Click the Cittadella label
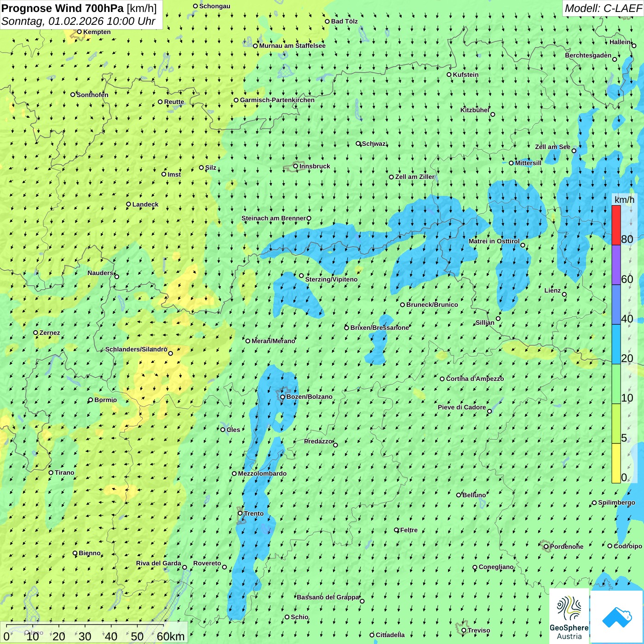The image size is (644, 644). (390, 635)
